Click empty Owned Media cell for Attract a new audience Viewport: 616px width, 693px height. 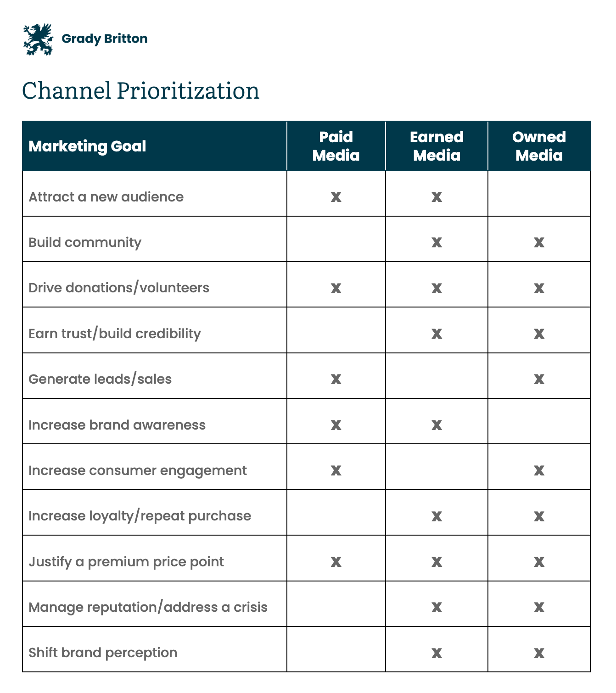coord(539,194)
